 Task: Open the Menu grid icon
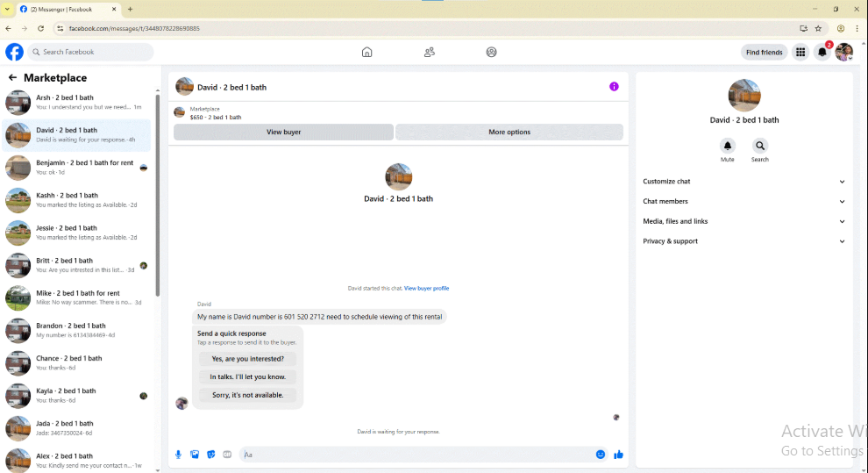(x=800, y=52)
